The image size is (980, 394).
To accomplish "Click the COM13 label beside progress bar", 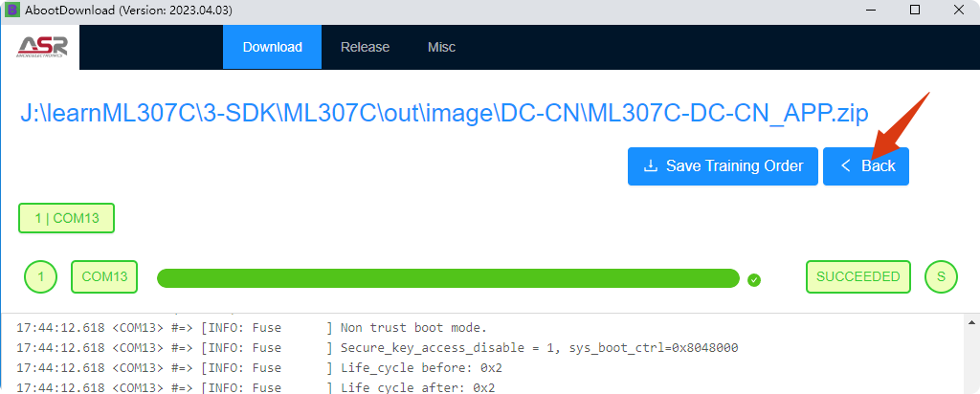I will 104,277.
